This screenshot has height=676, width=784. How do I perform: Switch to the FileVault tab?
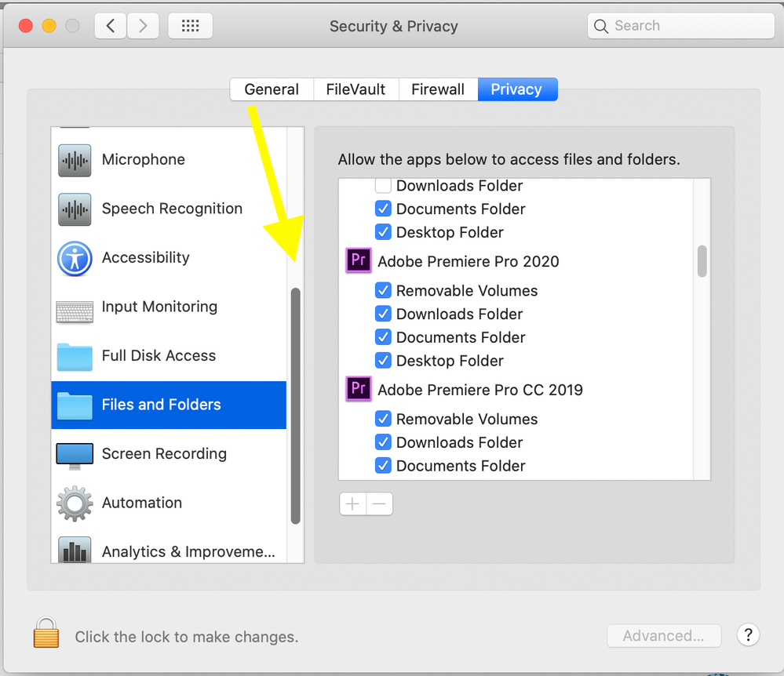pyautogui.click(x=356, y=89)
